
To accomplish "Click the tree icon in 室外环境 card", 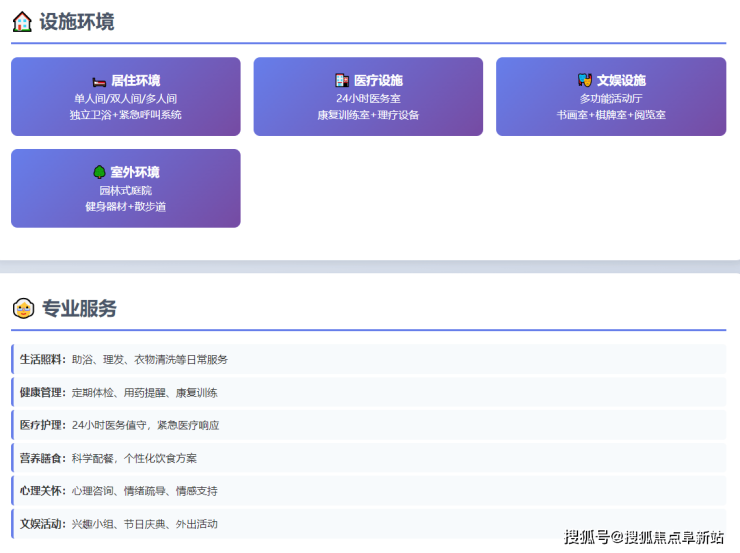I will pyautogui.click(x=99, y=172).
